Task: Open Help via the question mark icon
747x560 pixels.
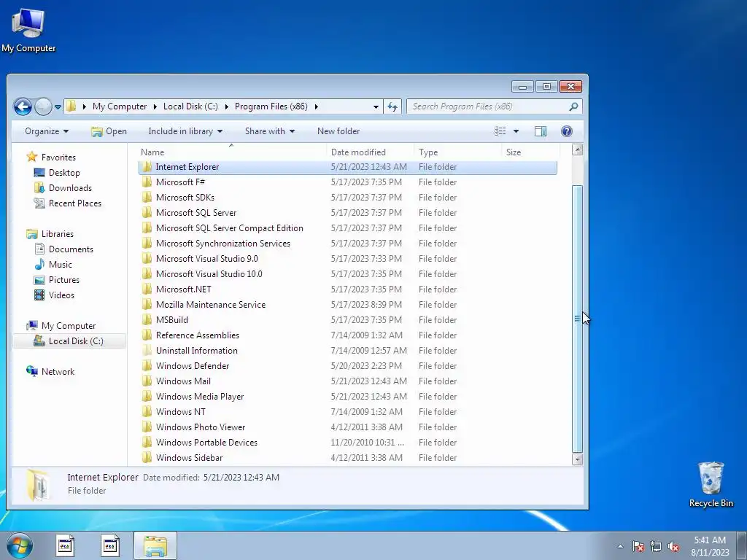Action: [x=566, y=131]
